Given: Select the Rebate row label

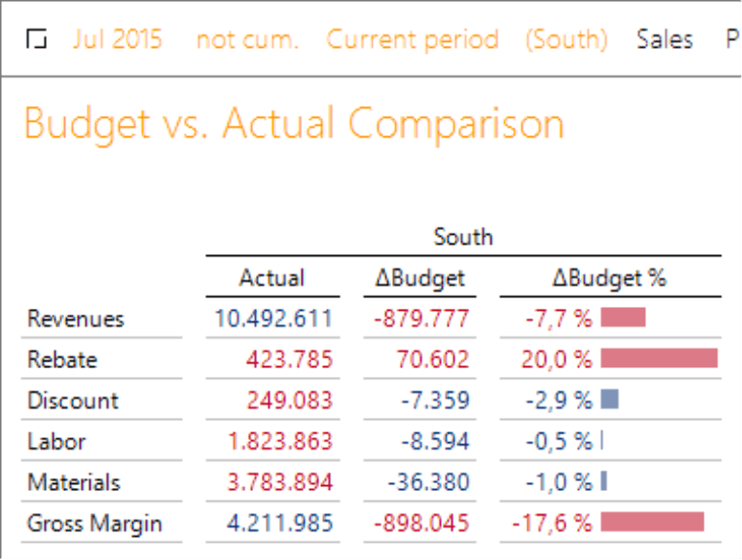Looking at the screenshot, I should [62, 360].
